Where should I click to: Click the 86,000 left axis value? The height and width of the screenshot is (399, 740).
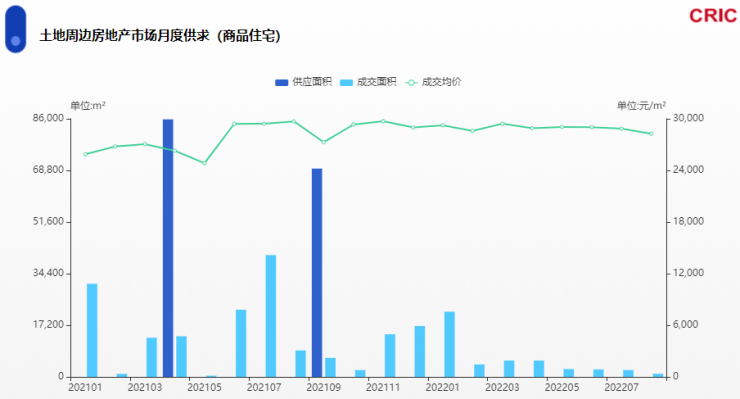pos(49,118)
